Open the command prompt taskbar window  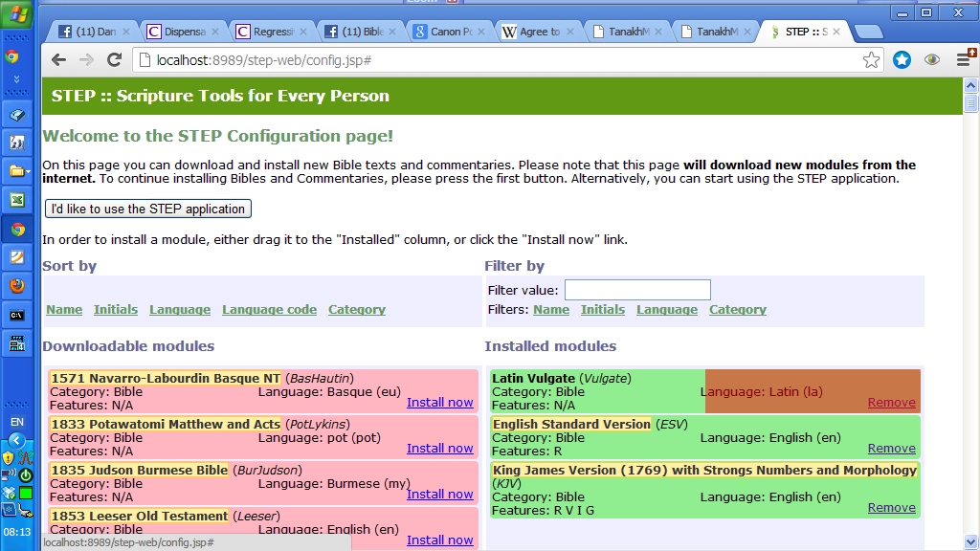[17, 315]
